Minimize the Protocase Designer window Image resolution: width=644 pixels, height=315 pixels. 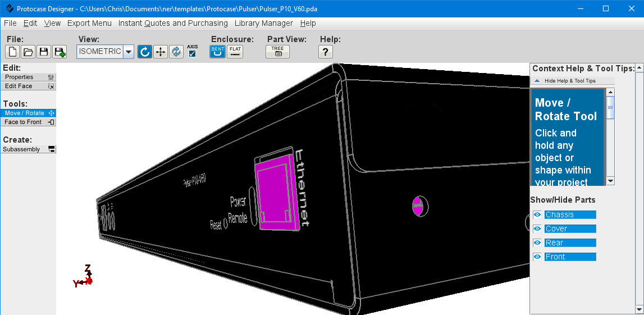[581, 8]
